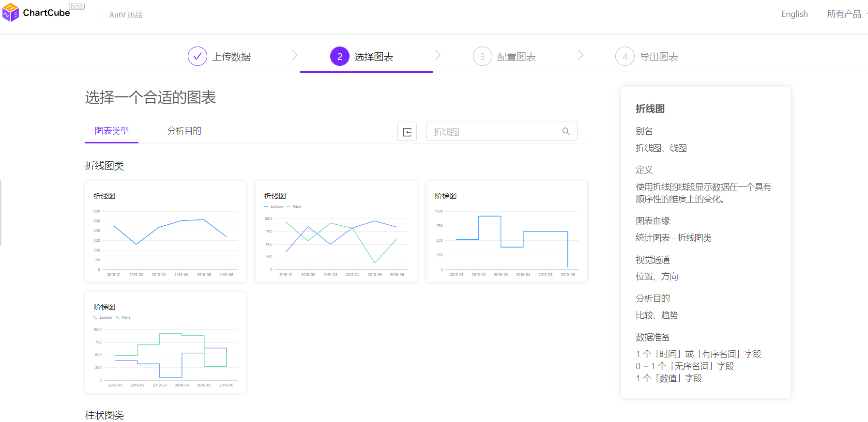
Task: Return to the 上传数据 step
Action: point(231,57)
